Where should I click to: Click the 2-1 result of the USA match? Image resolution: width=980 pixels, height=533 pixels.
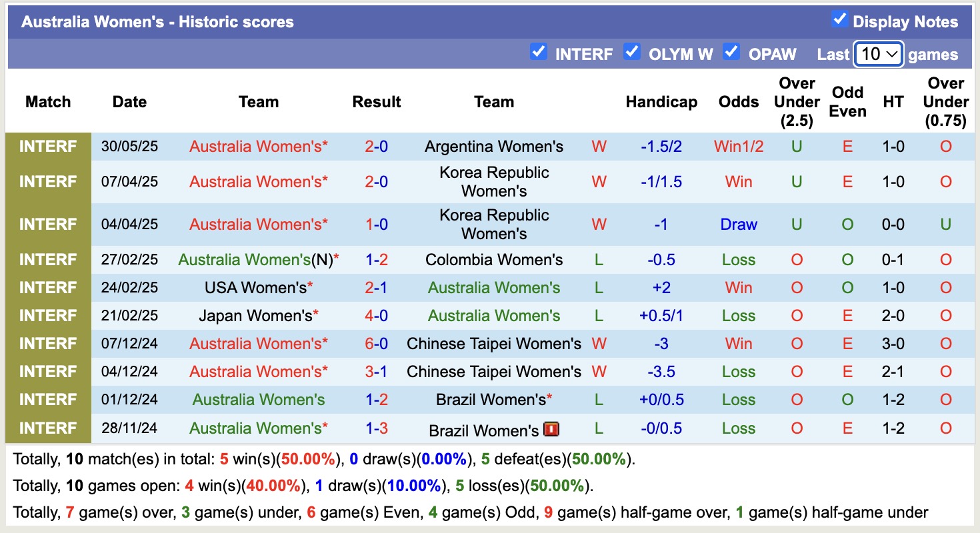click(376, 288)
